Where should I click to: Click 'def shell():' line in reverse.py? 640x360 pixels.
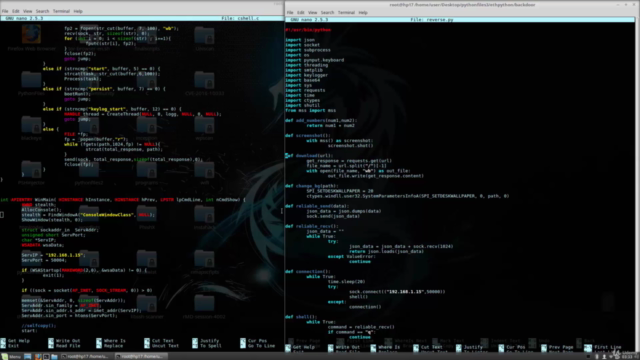click(x=301, y=317)
